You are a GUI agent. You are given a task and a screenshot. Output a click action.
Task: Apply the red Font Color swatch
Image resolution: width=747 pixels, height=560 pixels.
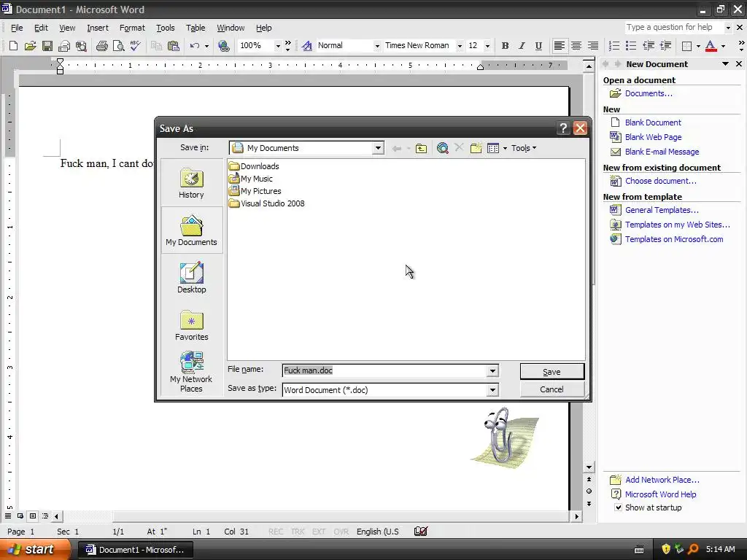pyautogui.click(x=711, y=46)
